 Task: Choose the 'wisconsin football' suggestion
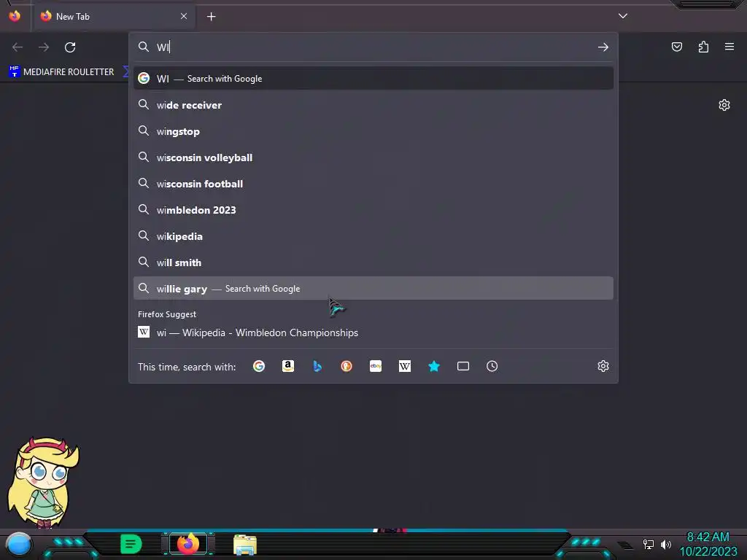tap(373, 184)
